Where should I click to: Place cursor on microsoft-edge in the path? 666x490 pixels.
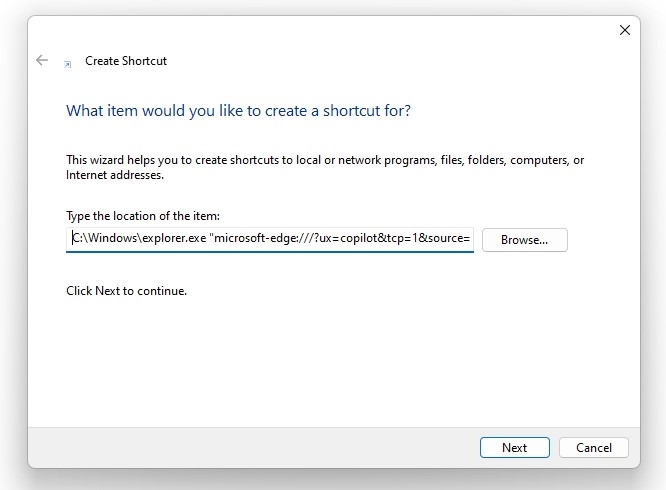tap(249, 238)
